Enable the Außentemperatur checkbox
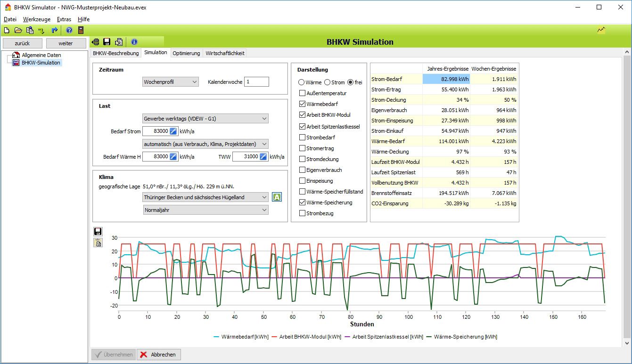The image size is (632, 364). [x=302, y=93]
